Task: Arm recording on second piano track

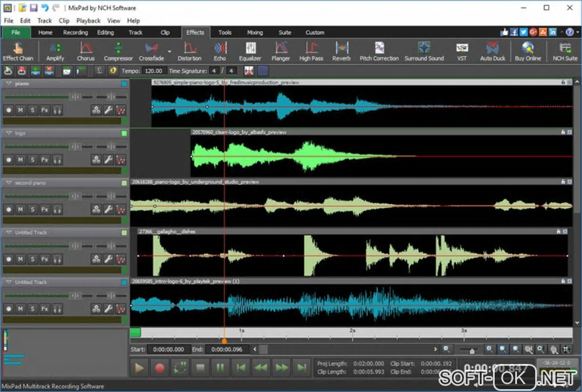Action: (x=9, y=209)
